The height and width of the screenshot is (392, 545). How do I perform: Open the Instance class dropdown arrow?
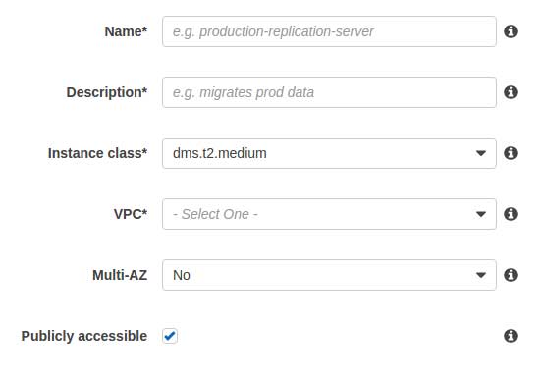(481, 153)
